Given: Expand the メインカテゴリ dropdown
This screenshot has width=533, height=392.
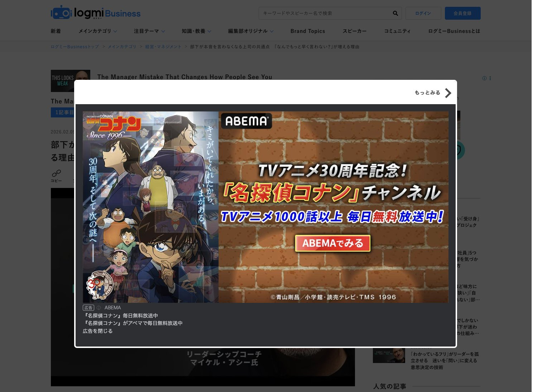Looking at the screenshot, I should (x=98, y=31).
